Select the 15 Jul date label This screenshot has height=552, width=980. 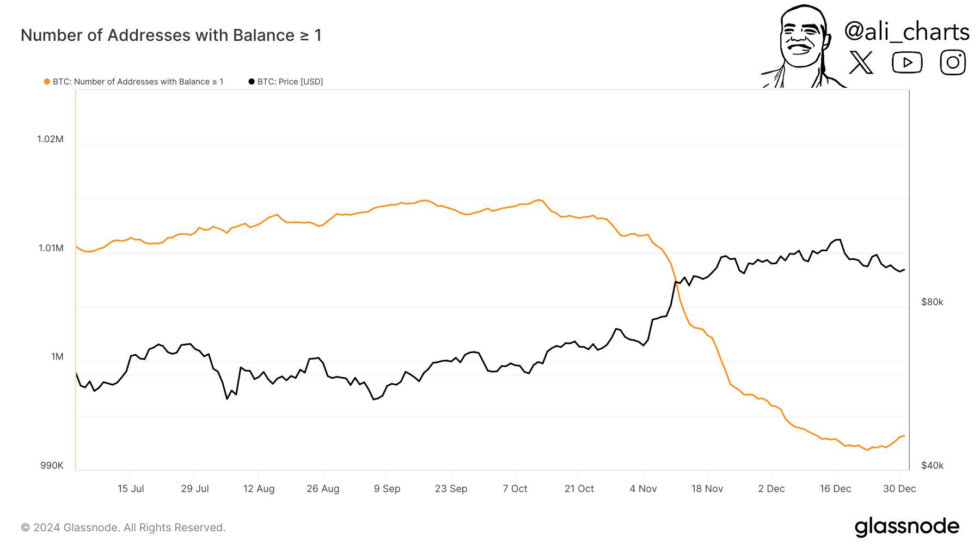(131, 489)
